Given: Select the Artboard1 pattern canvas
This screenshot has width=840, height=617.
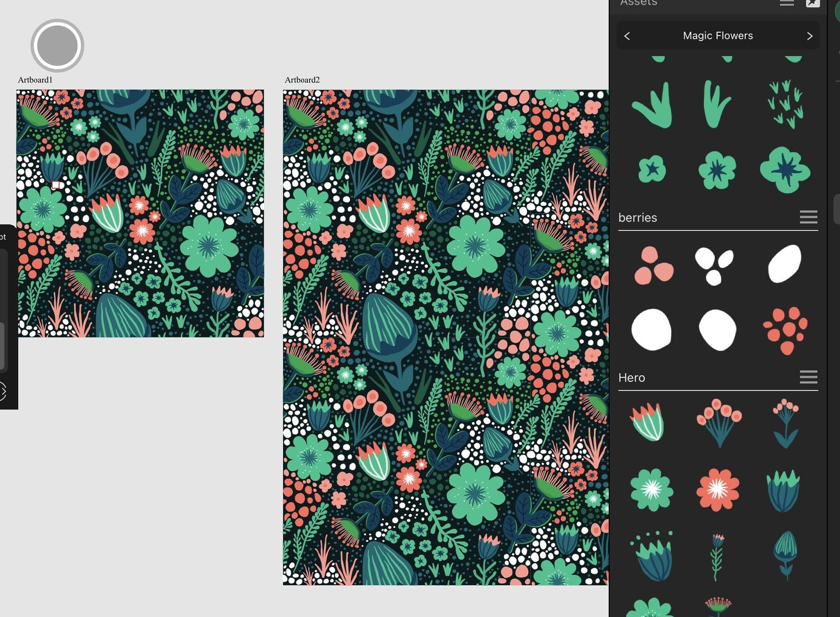Looking at the screenshot, I should point(140,213).
